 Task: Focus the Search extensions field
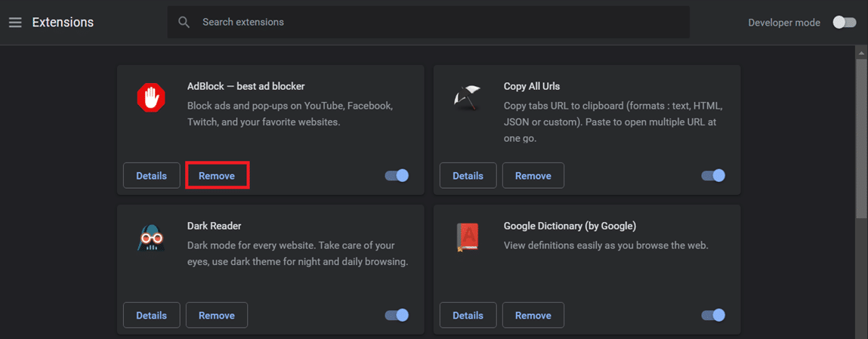pos(438,23)
